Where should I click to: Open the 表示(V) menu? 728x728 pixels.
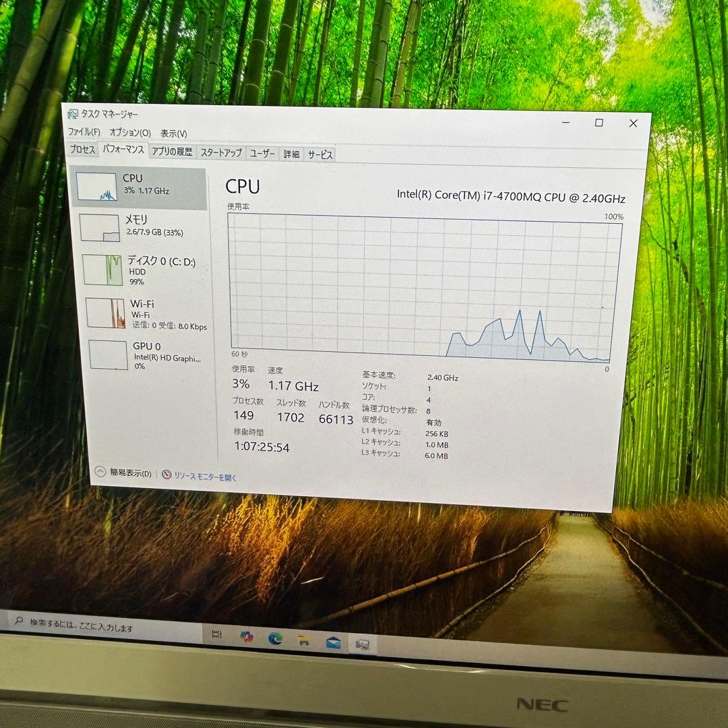pyautogui.click(x=173, y=133)
